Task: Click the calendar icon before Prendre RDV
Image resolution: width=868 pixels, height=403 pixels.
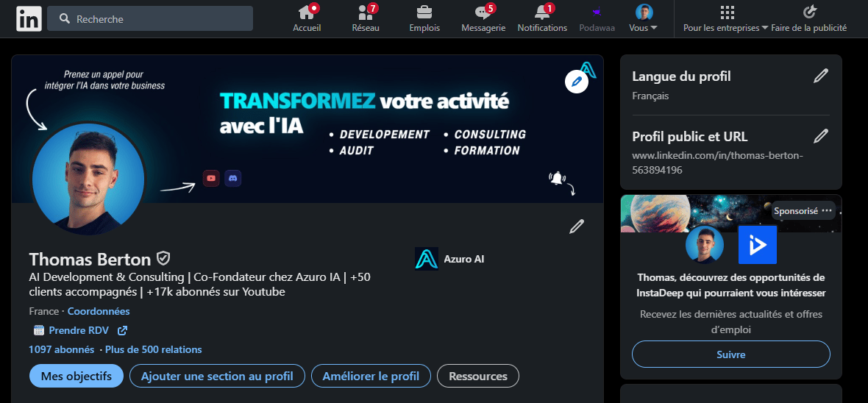Action: (x=39, y=330)
